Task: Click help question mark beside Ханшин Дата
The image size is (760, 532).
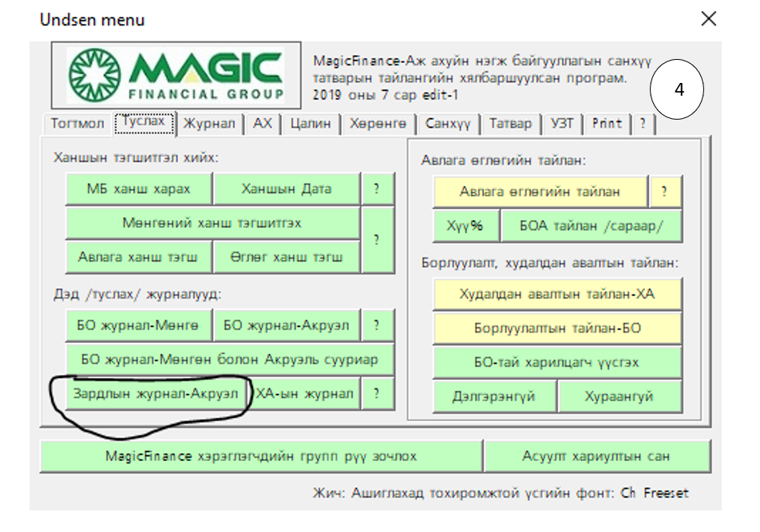Action: tap(376, 189)
